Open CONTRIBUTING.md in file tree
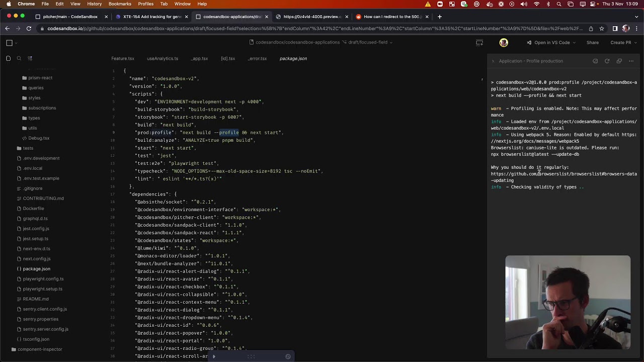644x362 pixels. 43,199
